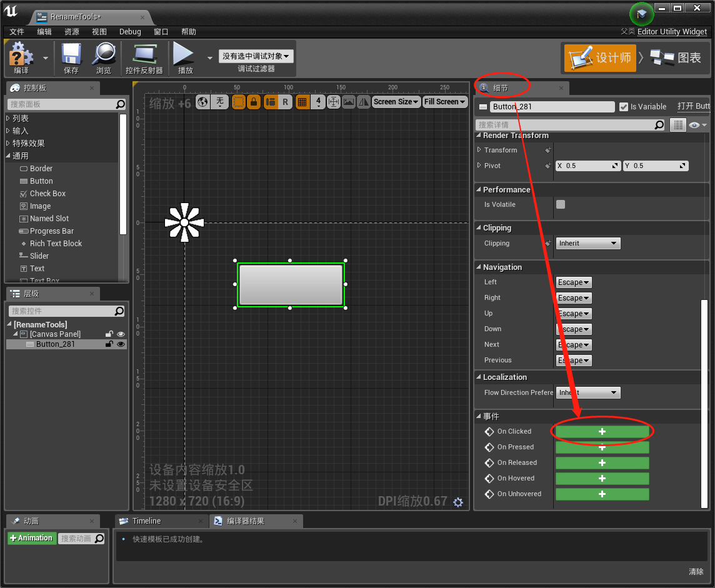Open the Screen Size dropdown
Image resolution: width=715 pixels, height=588 pixels.
396,101
